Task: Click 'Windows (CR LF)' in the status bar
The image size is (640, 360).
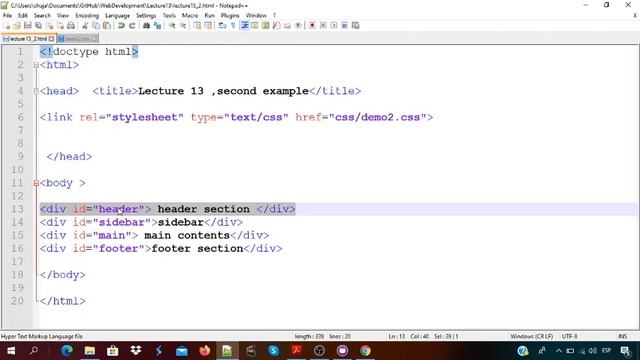Action: (531, 337)
